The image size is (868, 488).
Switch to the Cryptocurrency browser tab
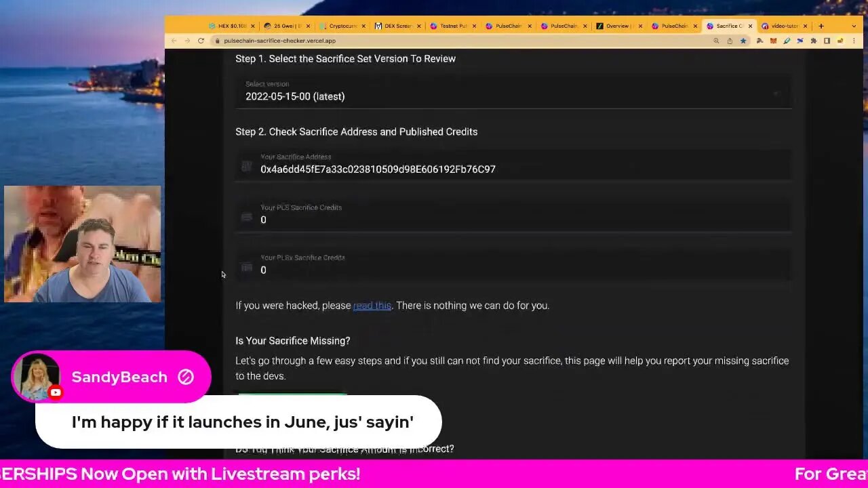coord(342,26)
